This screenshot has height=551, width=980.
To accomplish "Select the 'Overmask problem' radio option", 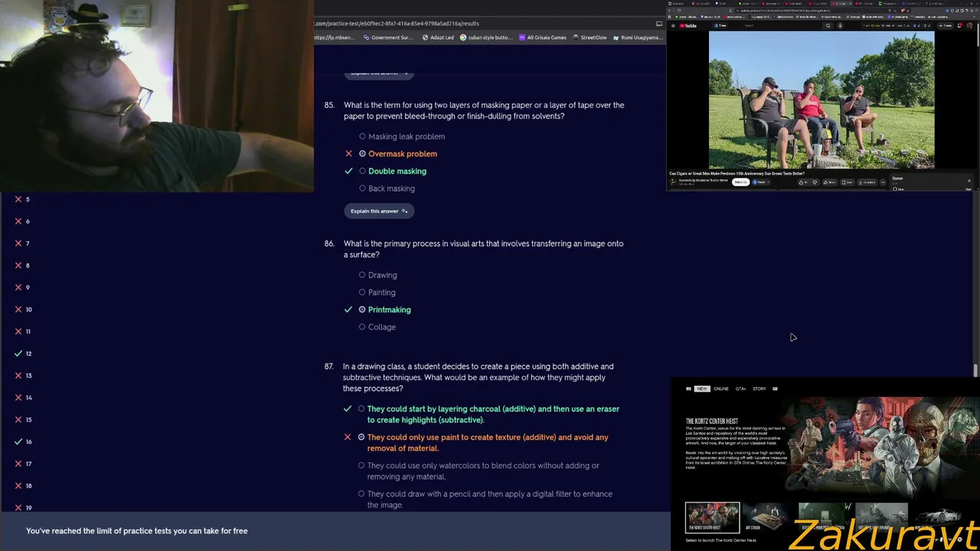I will tap(363, 154).
